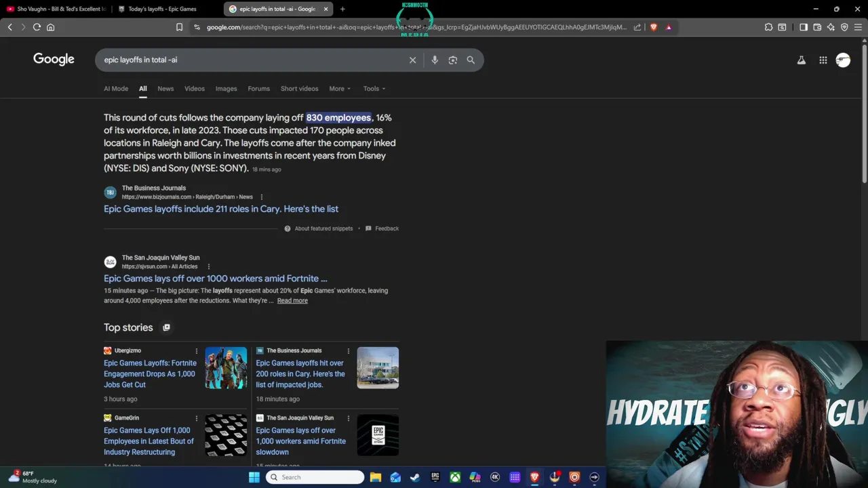Switch to Short videos tab
Screen dimensions: 868x488
pyautogui.click(x=299, y=88)
